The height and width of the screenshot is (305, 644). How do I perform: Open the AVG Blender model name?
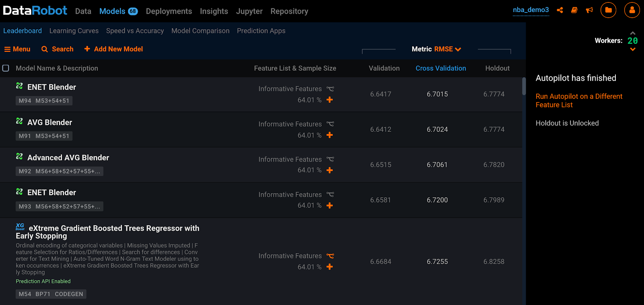[50, 123]
